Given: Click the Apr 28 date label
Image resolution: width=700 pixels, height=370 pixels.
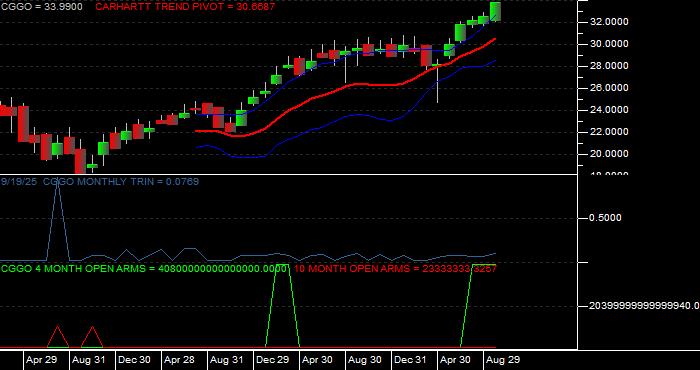Looking at the screenshot, I should 179,360.
